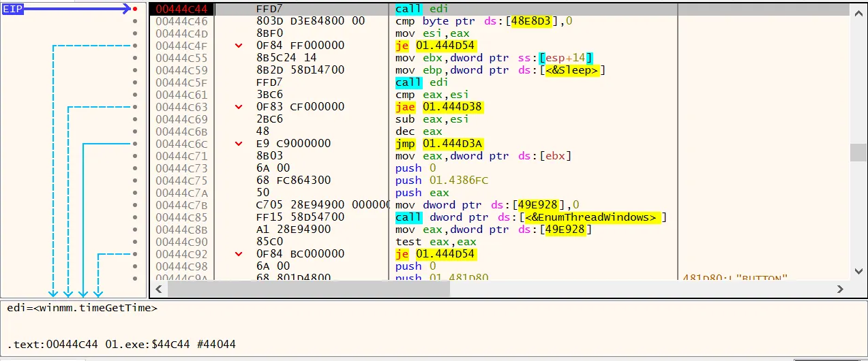This screenshot has width=868, height=361.
Task: Select 'mov ebx,dword ptr ss:[esp+14]' instruction
Action: point(494,58)
